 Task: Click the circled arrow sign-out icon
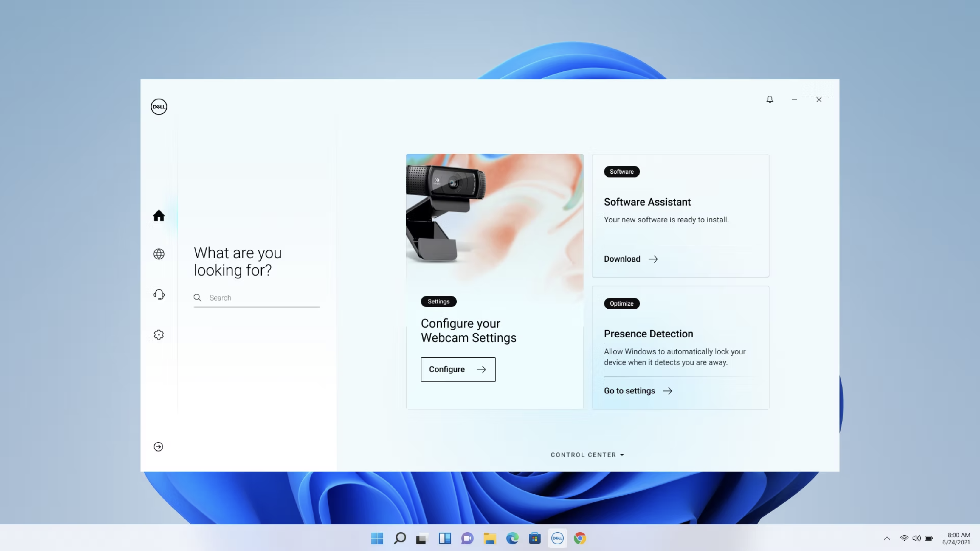pyautogui.click(x=158, y=447)
